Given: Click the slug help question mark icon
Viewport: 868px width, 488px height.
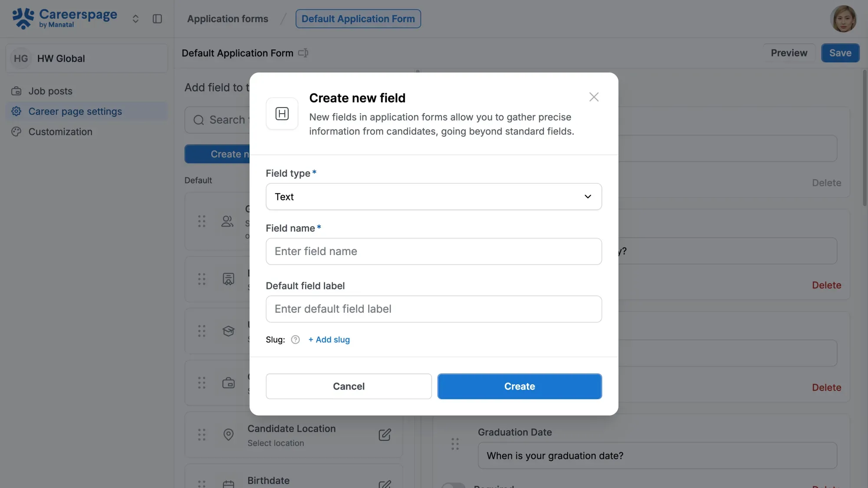Looking at the screenshot, I should pos(296,340).
